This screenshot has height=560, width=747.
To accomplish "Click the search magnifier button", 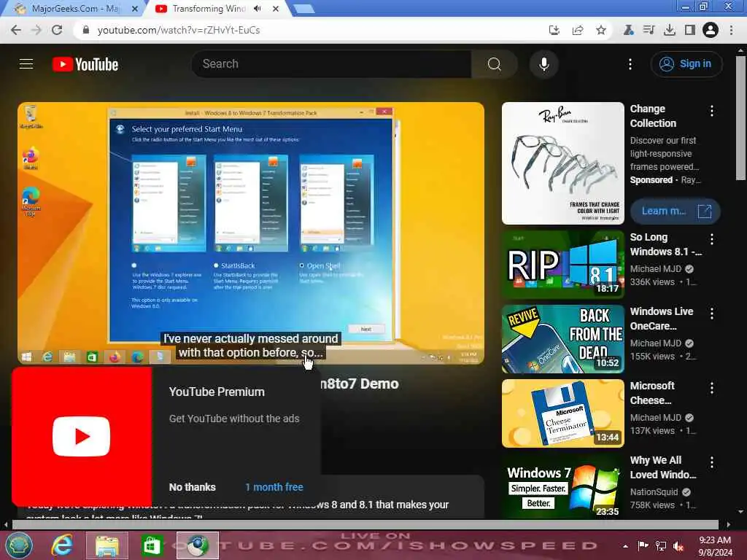I will tap(495, 64).
